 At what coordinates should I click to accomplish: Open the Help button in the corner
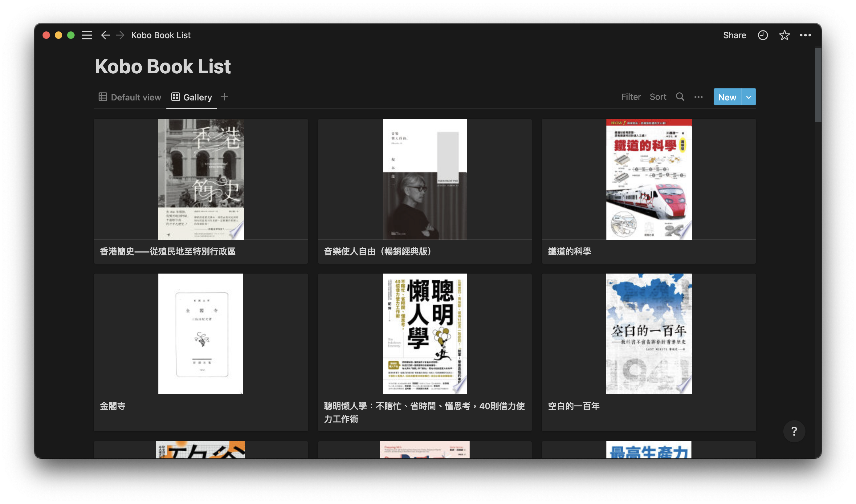[x=794, y=431]
